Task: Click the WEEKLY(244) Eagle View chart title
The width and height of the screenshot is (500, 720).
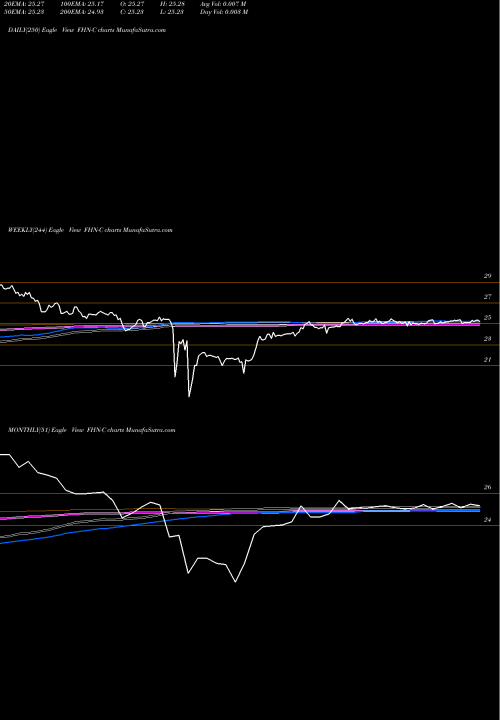Action: [x=90, y=230]
